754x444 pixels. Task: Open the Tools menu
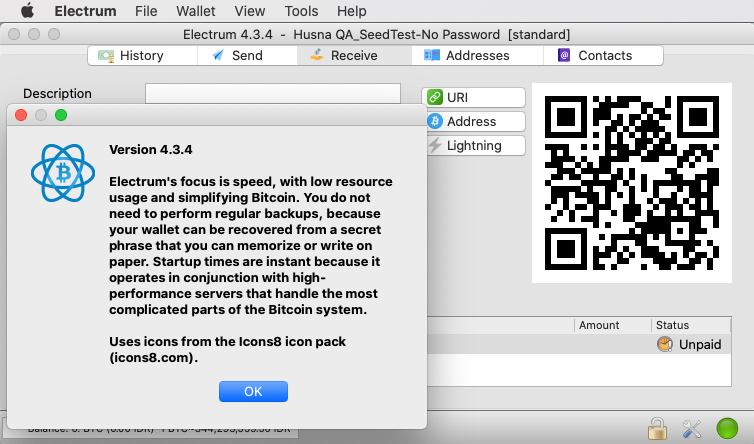301,11
